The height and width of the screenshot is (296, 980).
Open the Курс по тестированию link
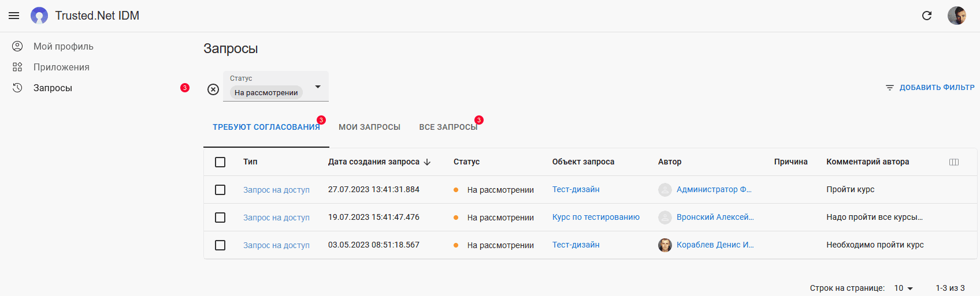596,218
